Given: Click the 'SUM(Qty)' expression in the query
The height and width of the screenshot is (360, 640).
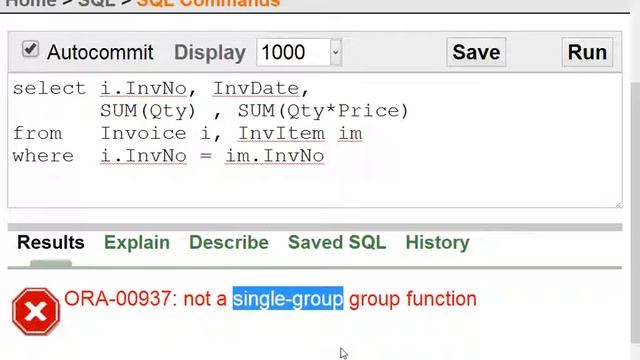Looking at the screenshot, I should (x=148, y=111).
